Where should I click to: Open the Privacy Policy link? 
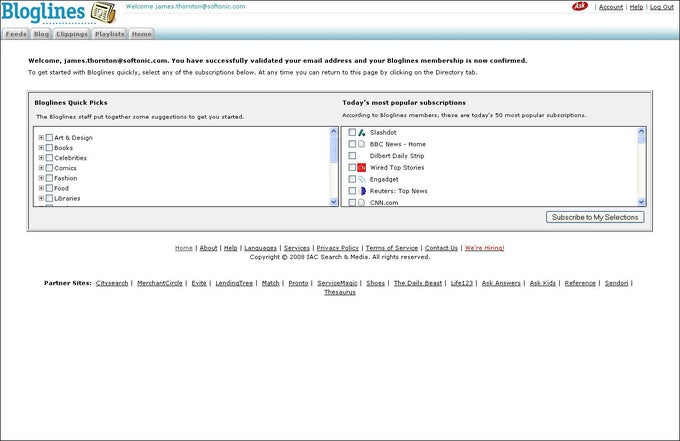pos(337,248)
